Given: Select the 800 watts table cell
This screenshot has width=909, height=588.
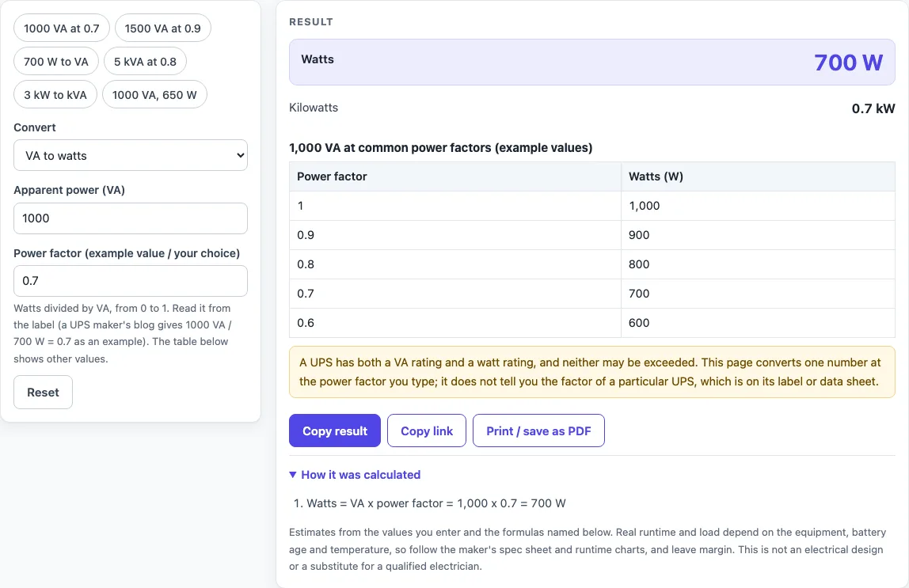Looking at the screenshot, I should click(759, 264).
